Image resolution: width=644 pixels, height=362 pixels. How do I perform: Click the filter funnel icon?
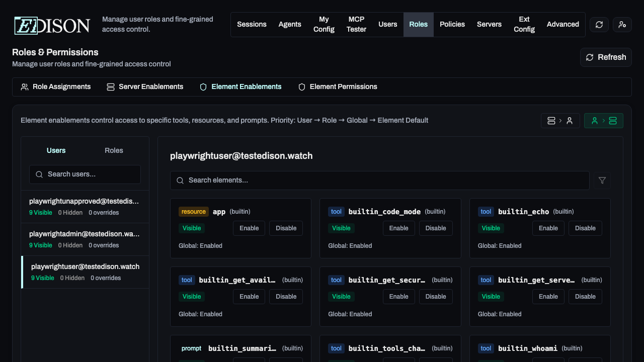(x=602, y=180)
